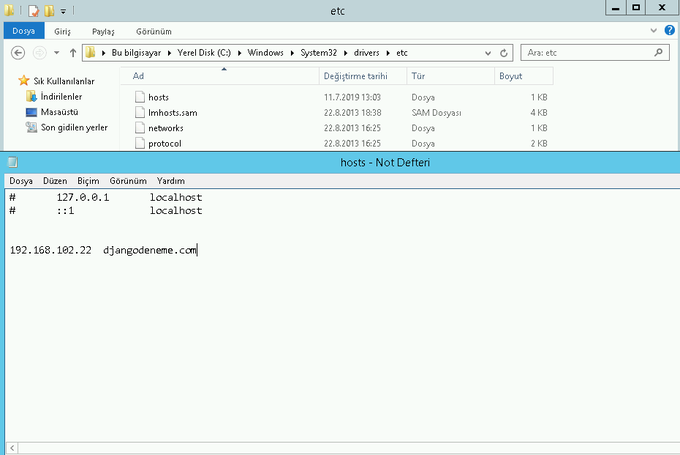Open the Notepad Düzen menu
This screenshot has width=680, height=455.
point(55,181)
